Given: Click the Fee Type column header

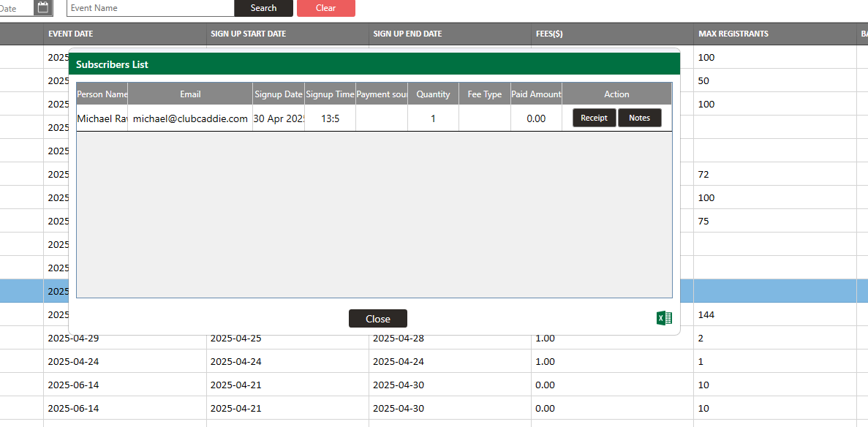Looking at the screenshot, I should click(485, 94).
